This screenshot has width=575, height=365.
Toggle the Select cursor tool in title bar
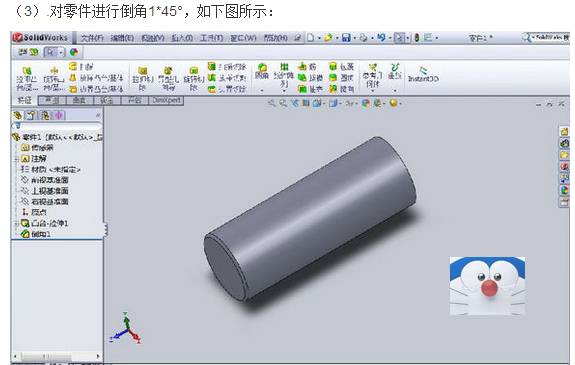[x=399, y=37]
